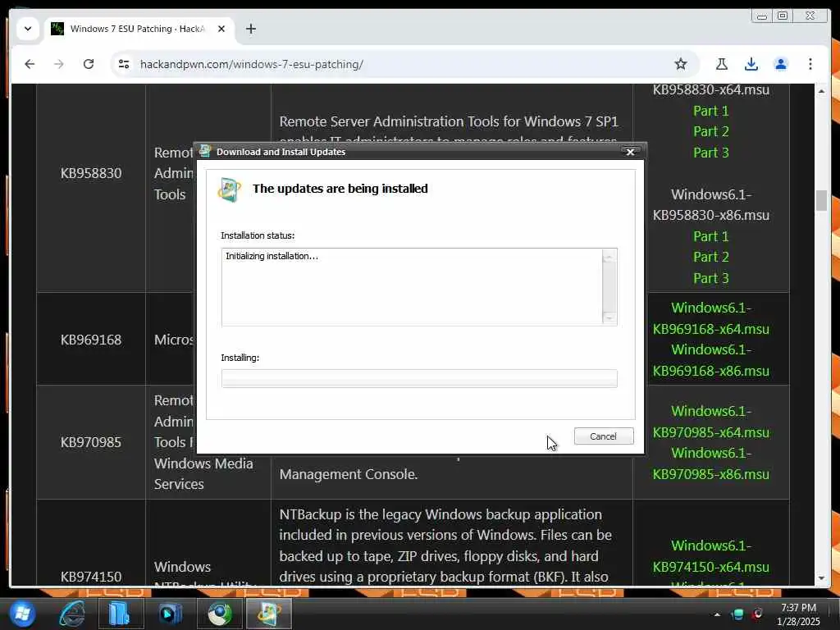Cancel the update installation
840x630 pixels.
[x=604, y=436]
